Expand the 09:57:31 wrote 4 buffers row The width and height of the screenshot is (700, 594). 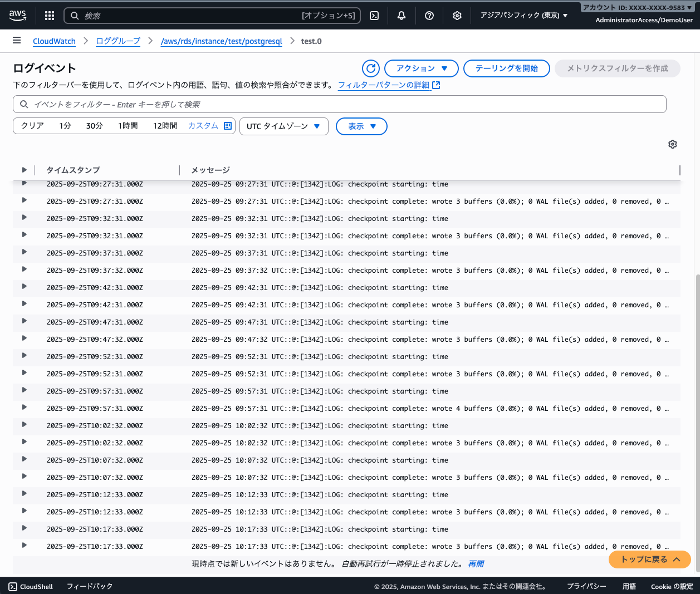tap(24, 408)
